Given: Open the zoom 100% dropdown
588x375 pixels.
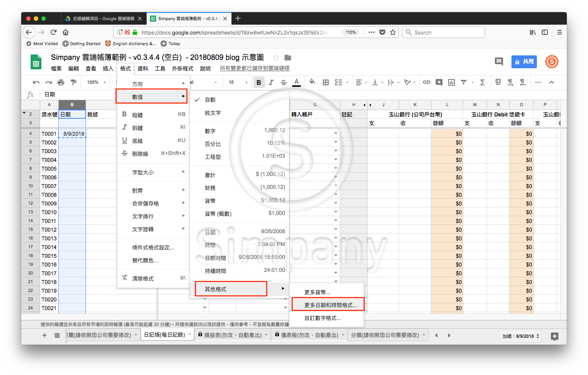Looking at the screenshot, I should pyautogui.click(x=96, y=82).
